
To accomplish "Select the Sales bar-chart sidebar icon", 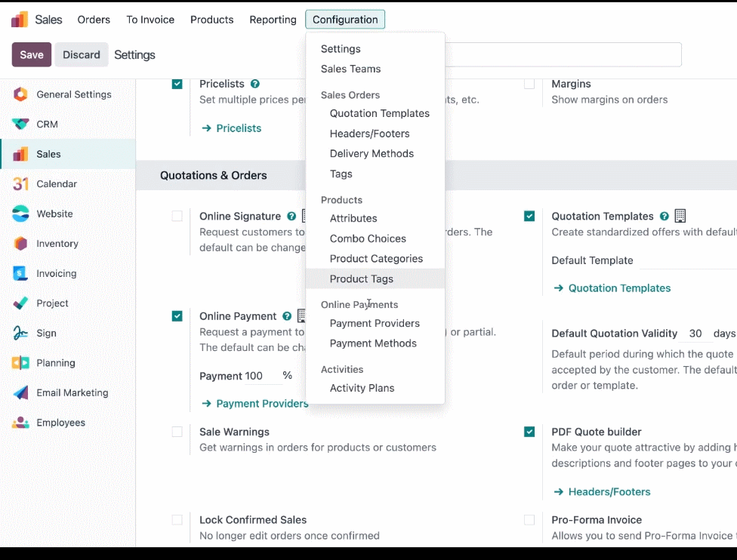I will pos(20,154).
